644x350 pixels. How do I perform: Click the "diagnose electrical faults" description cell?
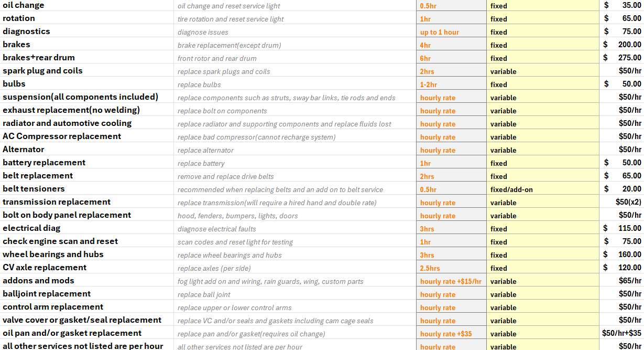pyautogui.click(x=295, y=229)
